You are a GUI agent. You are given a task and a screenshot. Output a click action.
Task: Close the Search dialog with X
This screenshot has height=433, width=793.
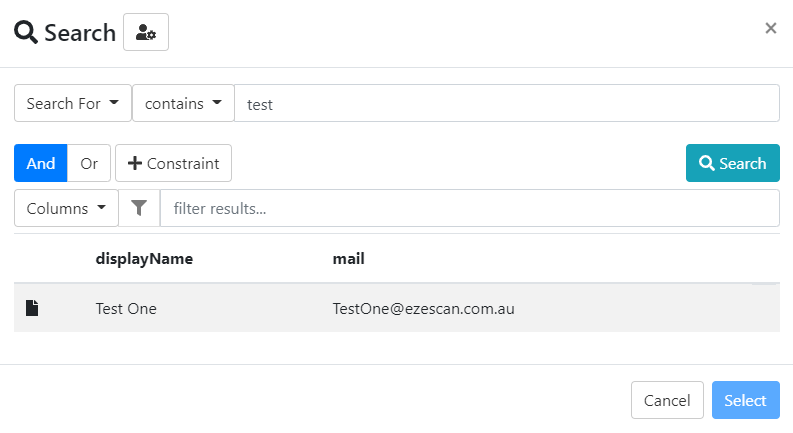(770, 28)
